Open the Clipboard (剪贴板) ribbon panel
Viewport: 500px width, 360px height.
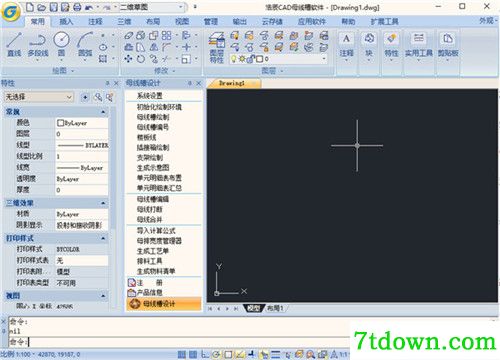[448, 45]
